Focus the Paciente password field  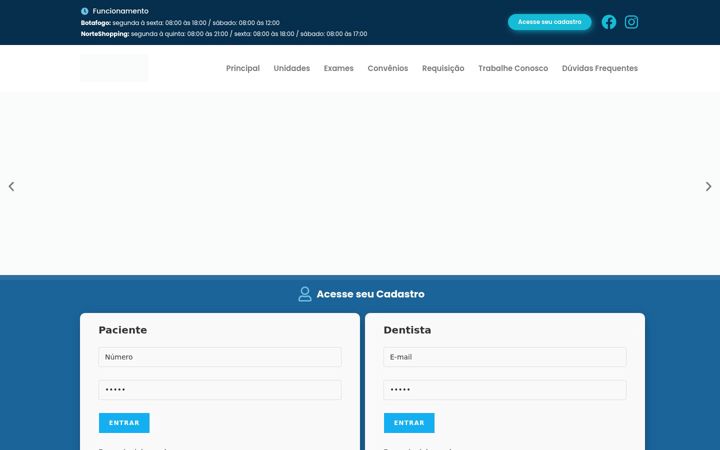(220, 390)
